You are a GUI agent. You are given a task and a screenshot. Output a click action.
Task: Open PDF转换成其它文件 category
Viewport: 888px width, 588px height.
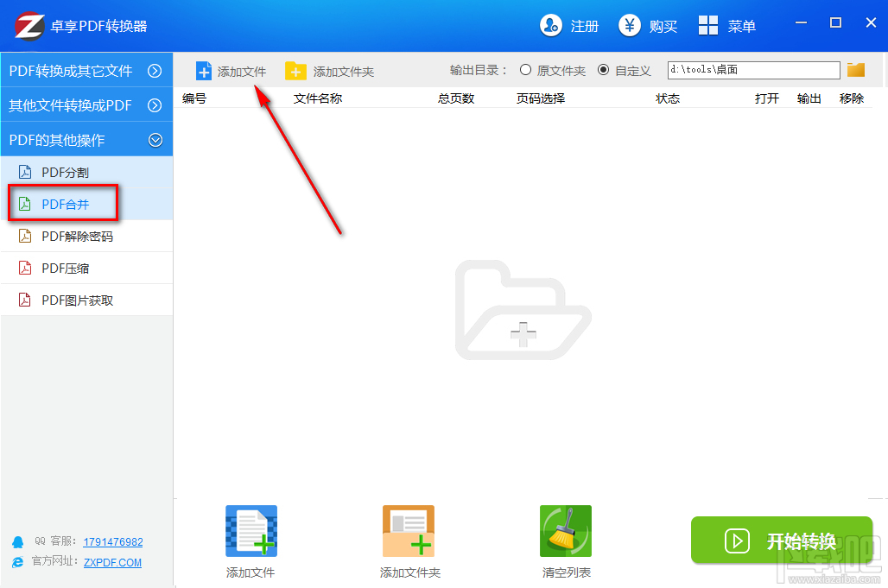(x=86, y=71)
